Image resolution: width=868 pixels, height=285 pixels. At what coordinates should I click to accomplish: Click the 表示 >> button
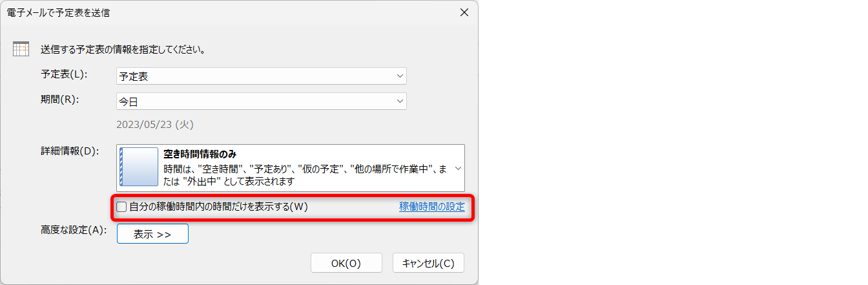152,234
